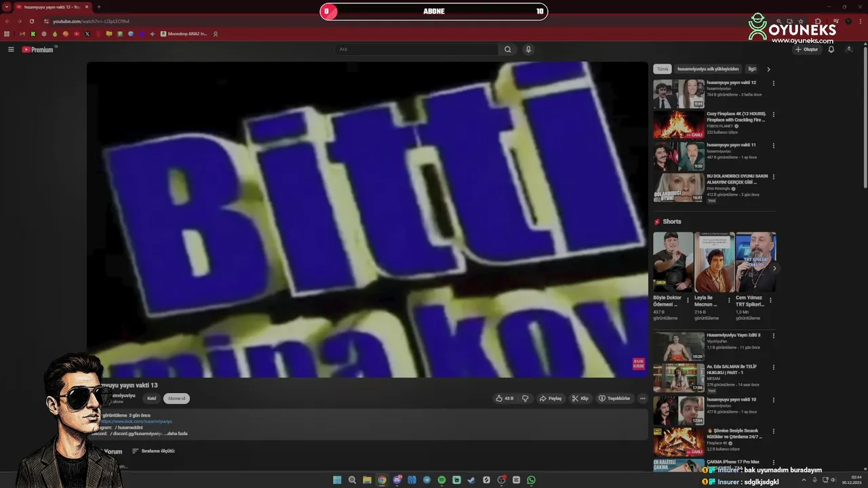Open bookmarks apps grid icon
The width and height of the screenshot is (868, 488).
7,34
